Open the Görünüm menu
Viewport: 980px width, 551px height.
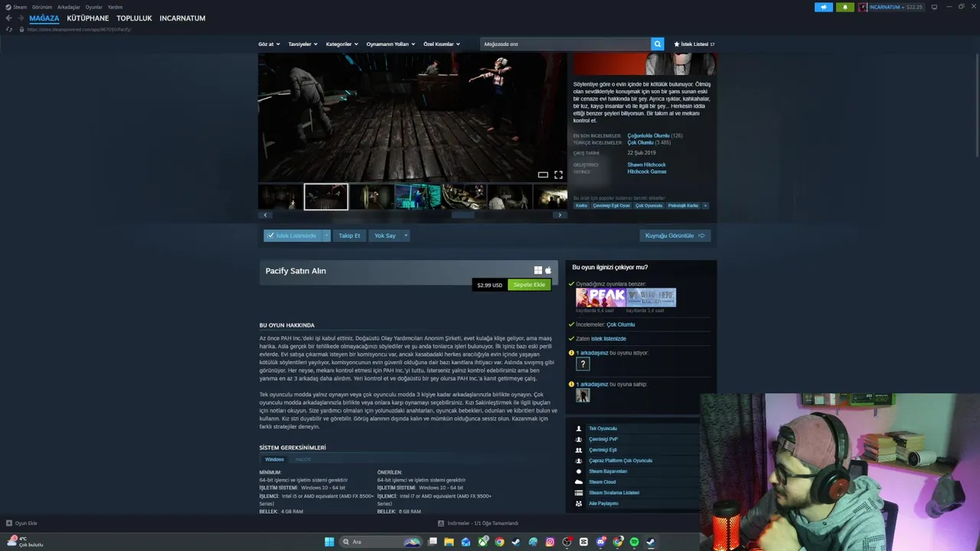pyautogui.click(x=42, y=7)
